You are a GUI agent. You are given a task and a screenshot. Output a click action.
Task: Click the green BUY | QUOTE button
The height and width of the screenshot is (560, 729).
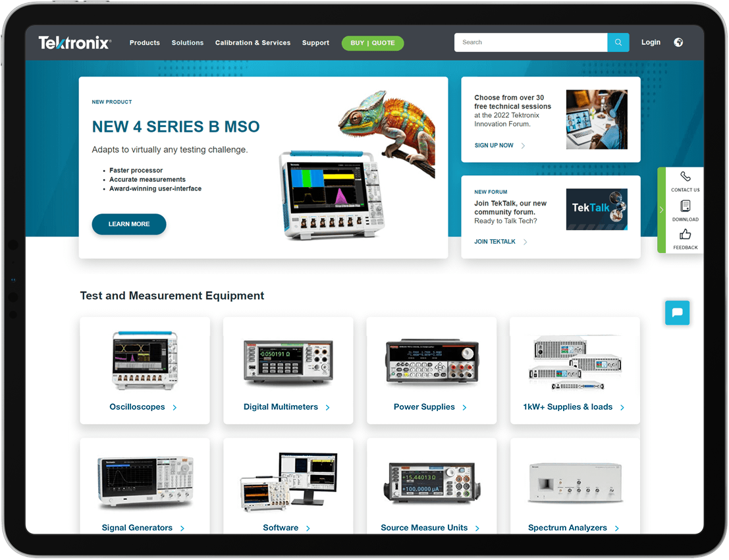point(373,43)
